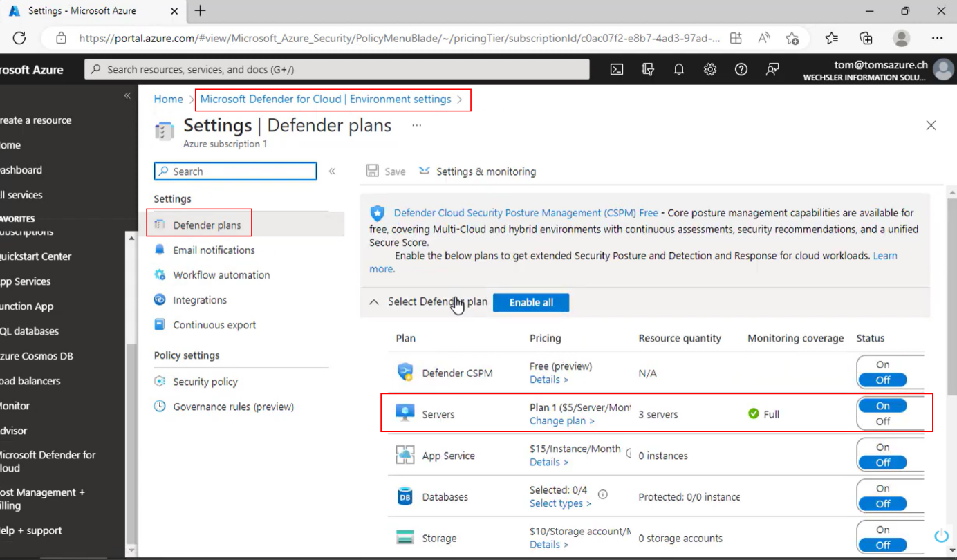Viewport: 957px width, 560px height.
Task: Click the Settings & monitoring icon
Action: (x=425, y=171)
